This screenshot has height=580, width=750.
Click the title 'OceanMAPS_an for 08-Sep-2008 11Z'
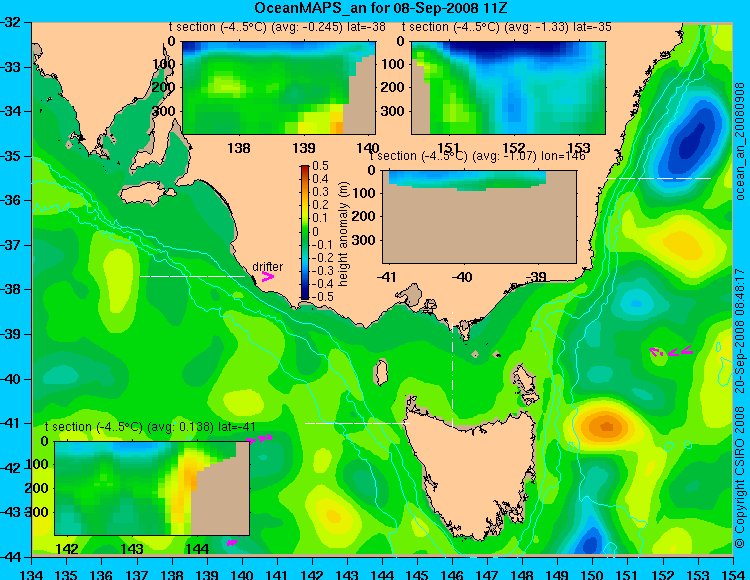(x=381, y=8)
